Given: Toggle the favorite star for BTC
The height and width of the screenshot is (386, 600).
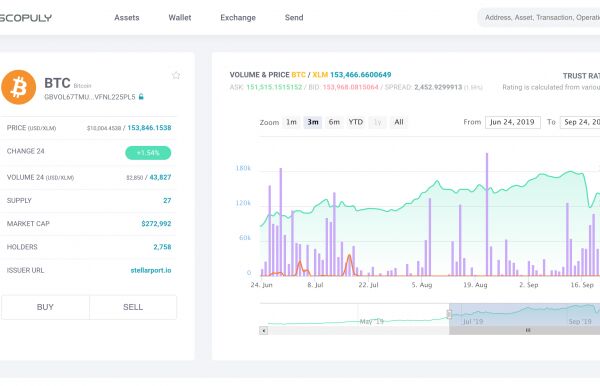Looking at the screenshot, I should pos(176,75).
